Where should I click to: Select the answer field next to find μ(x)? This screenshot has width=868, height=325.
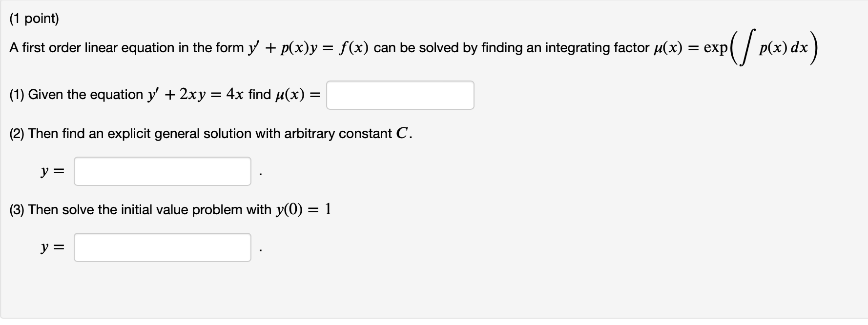[x=400, y=95]
